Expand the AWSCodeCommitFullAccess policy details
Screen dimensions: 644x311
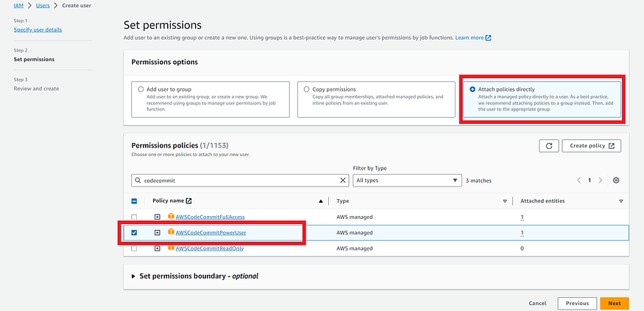point(158,217)
